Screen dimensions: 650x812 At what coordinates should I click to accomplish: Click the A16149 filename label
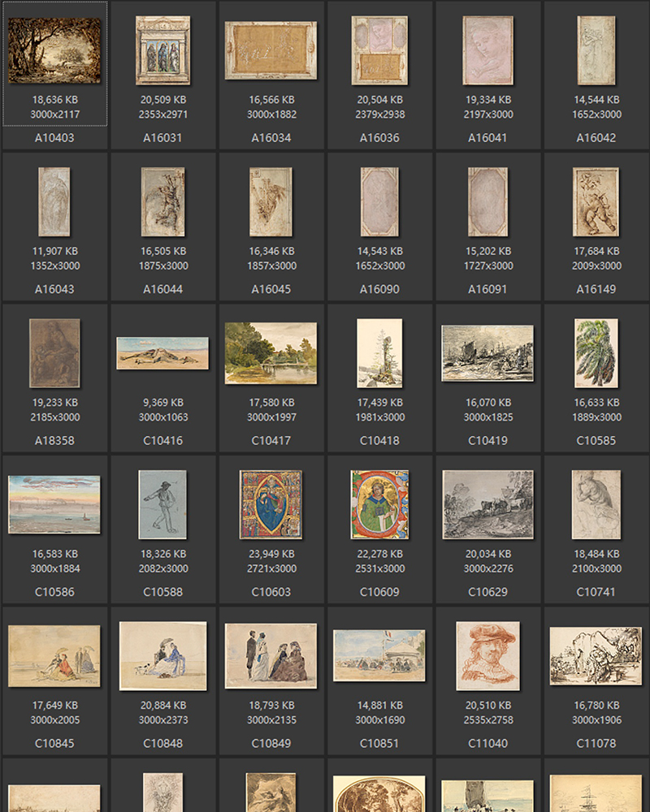[x=596, y=289]
